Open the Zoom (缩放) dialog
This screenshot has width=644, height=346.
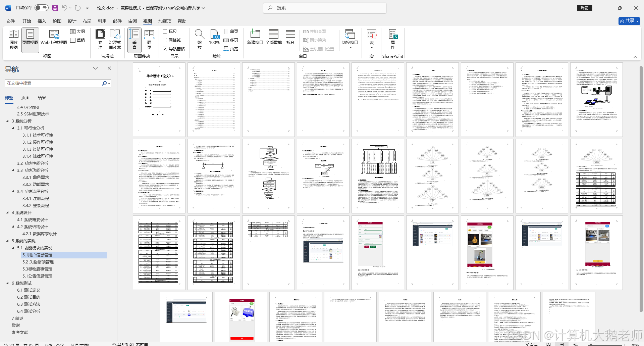[199, 40]
